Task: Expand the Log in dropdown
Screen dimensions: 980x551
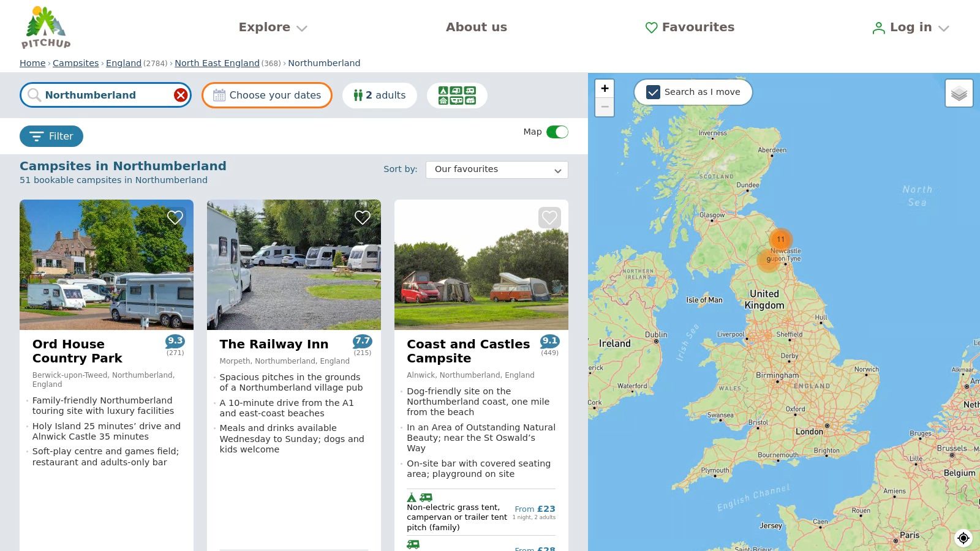Action: click(x=911, y=27)
